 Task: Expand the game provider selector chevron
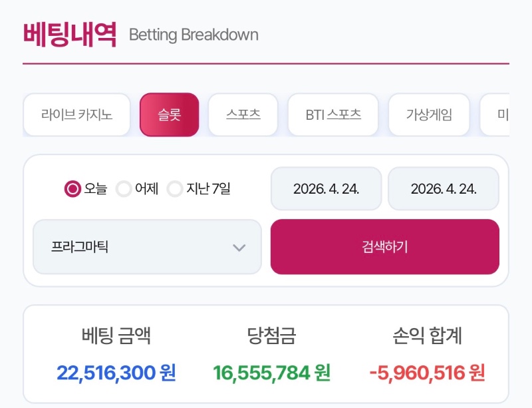tap(241, 247)
